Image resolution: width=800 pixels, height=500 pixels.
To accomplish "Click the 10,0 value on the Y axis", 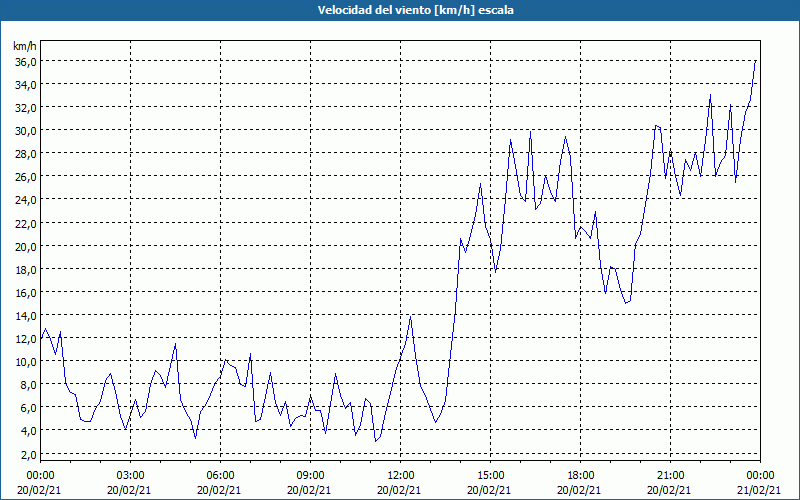I will tap(26, 362).
